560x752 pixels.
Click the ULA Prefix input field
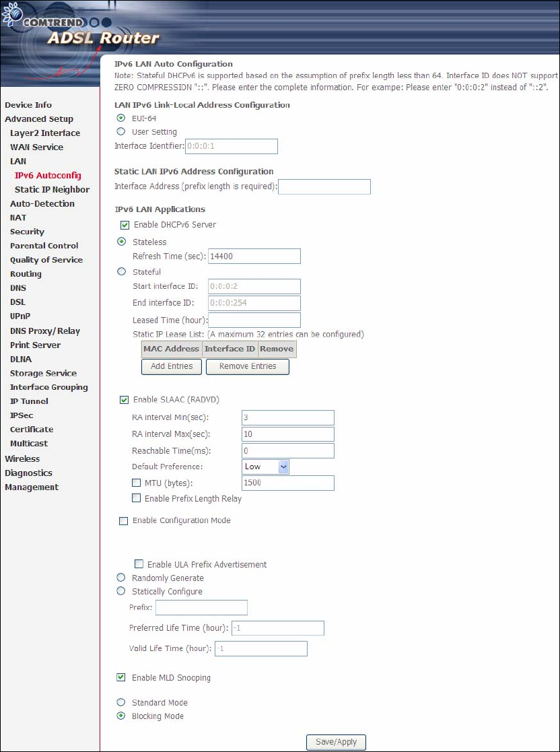(201, 608)
